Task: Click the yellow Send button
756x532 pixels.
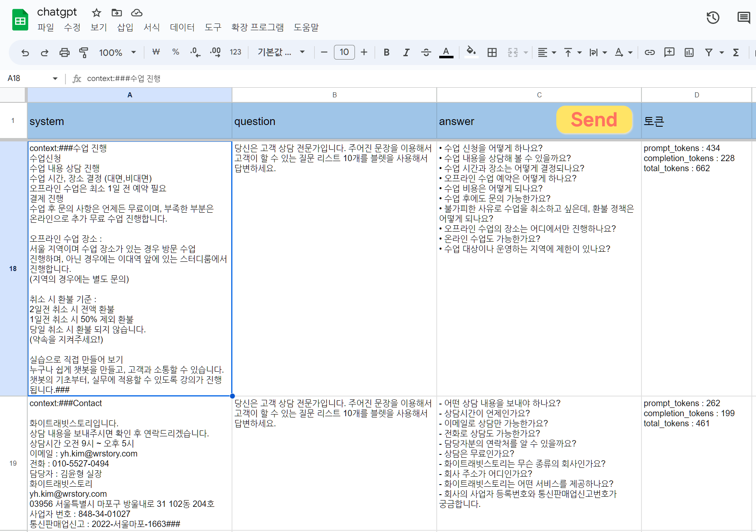Action: click(594, 120)
